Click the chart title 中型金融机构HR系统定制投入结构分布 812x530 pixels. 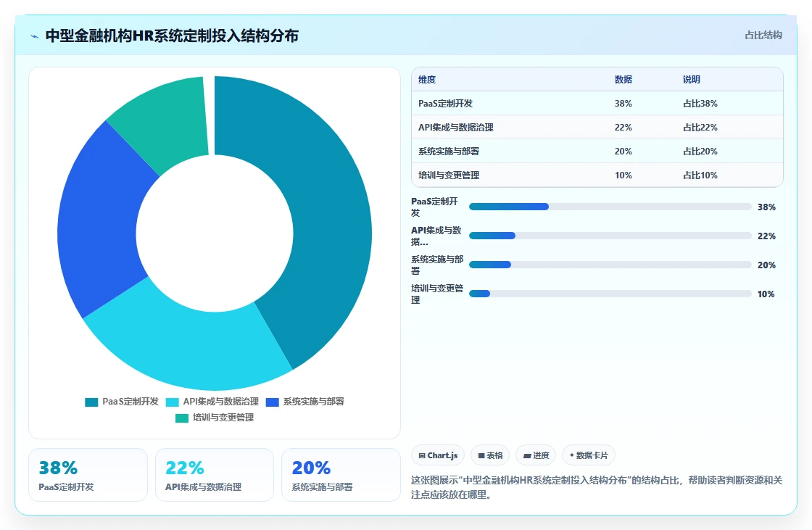(172, 36)
